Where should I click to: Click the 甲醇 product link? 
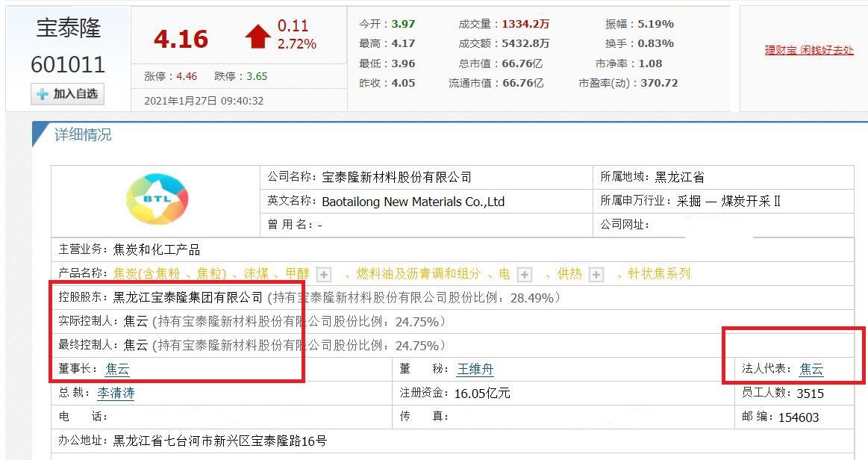click(297, 273)
